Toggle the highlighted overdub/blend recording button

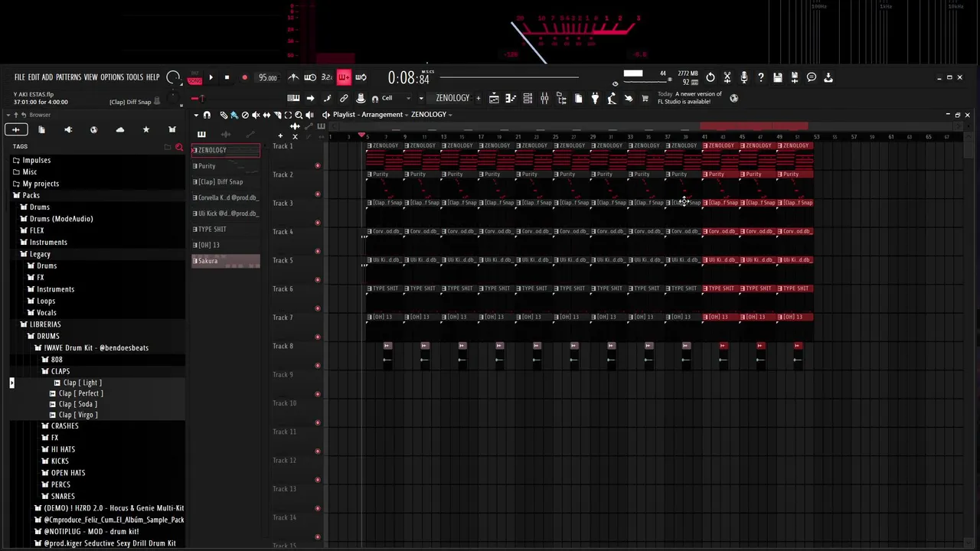(344, 77)
